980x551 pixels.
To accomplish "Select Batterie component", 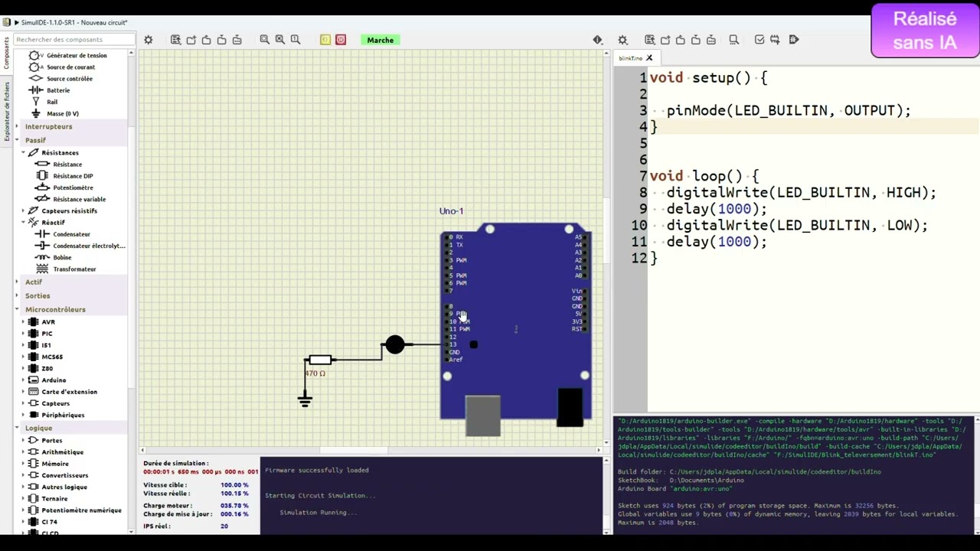I will tap(58, 90).
